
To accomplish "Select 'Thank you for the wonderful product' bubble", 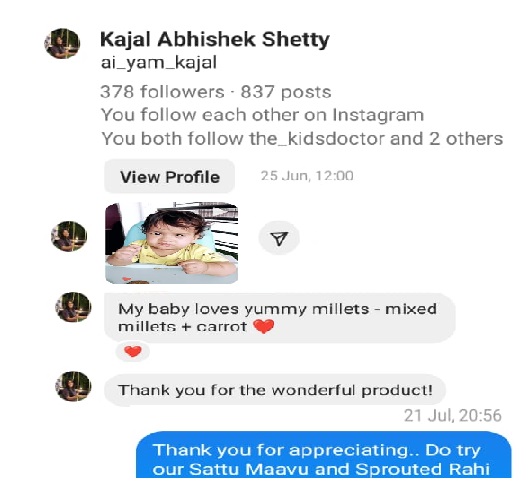I will [275, 390].
